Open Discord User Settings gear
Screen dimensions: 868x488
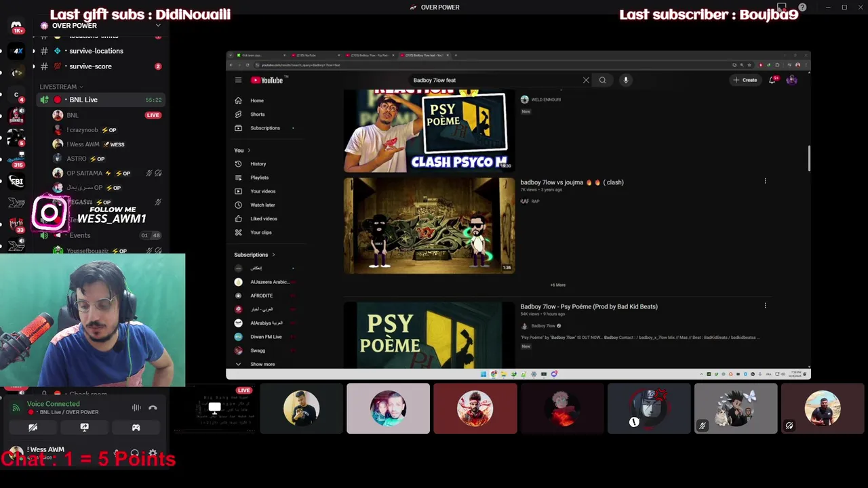point(153,453)
